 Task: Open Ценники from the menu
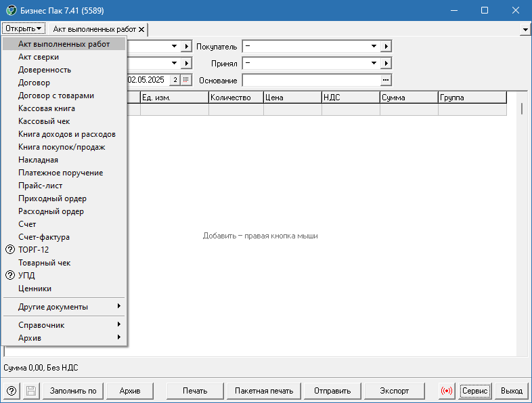pos(64,289)
